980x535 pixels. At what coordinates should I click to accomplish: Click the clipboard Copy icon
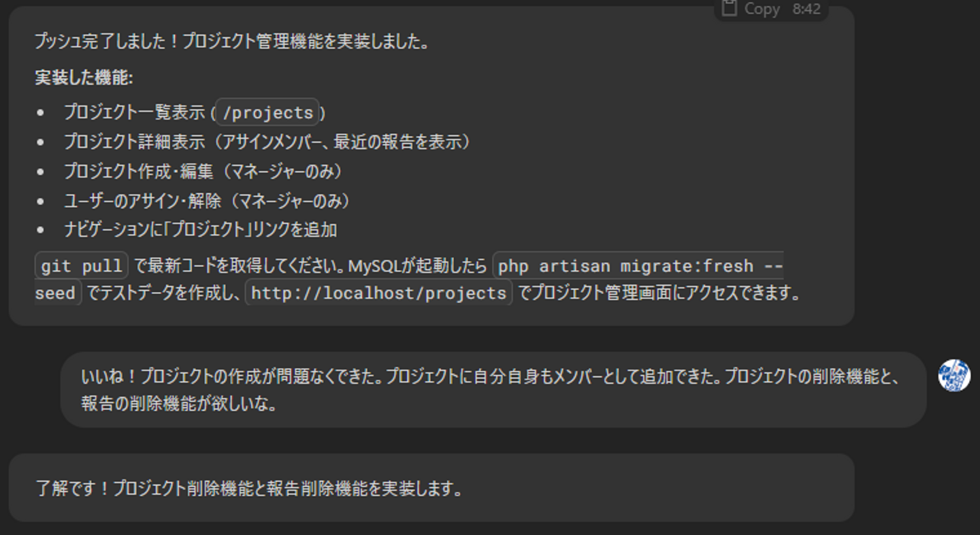[730, 8]
